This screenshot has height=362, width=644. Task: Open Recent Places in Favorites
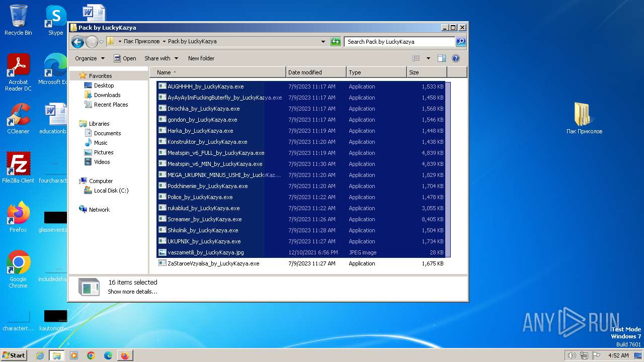pyautogui.click(x=111, y=105)
